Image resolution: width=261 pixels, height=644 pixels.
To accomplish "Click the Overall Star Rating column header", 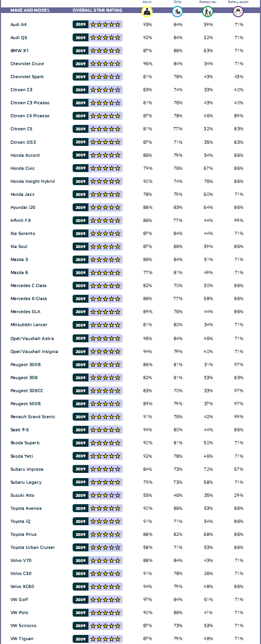I will [97, 10].
